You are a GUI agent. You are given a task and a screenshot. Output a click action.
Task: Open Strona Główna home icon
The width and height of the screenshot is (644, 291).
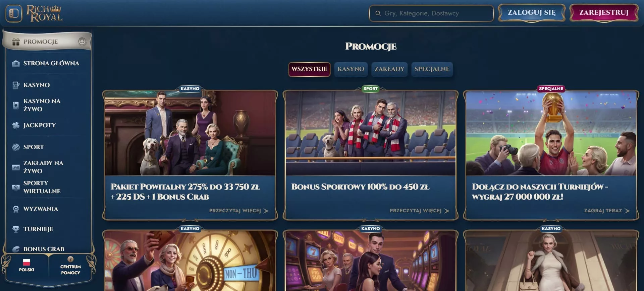[x=16, y=63]
